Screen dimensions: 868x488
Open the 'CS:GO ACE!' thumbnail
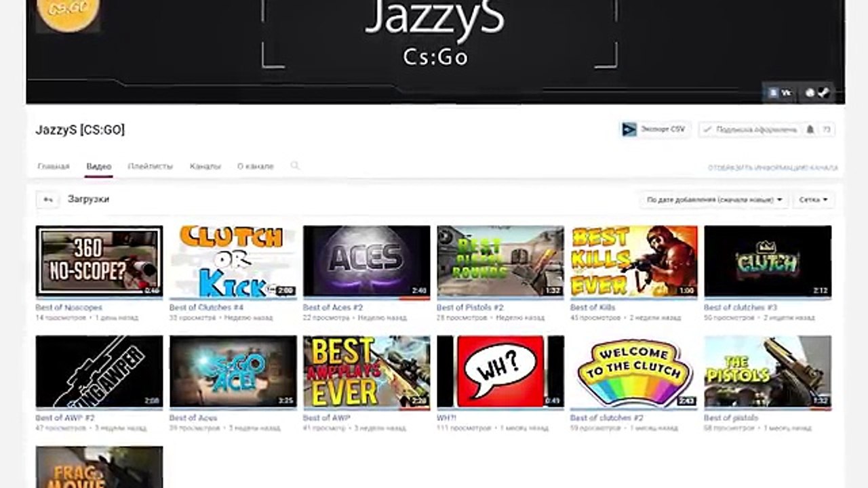233,372
